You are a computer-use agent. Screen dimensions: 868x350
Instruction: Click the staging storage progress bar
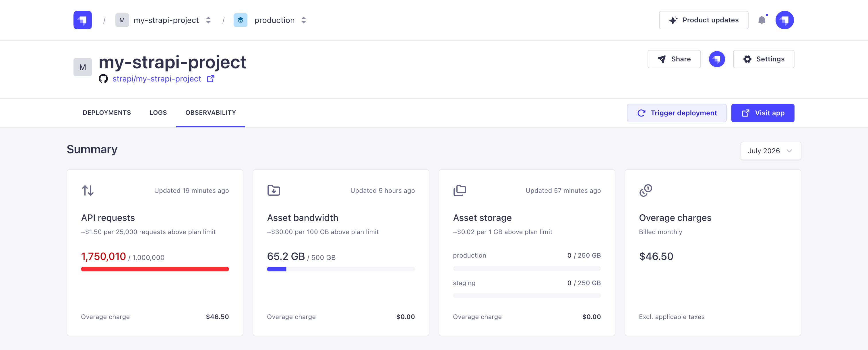(x=527, y=296)
